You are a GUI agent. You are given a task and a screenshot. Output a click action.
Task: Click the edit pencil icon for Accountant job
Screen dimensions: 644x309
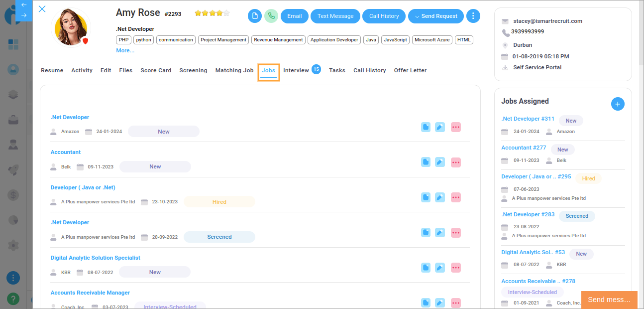[440, 162]
